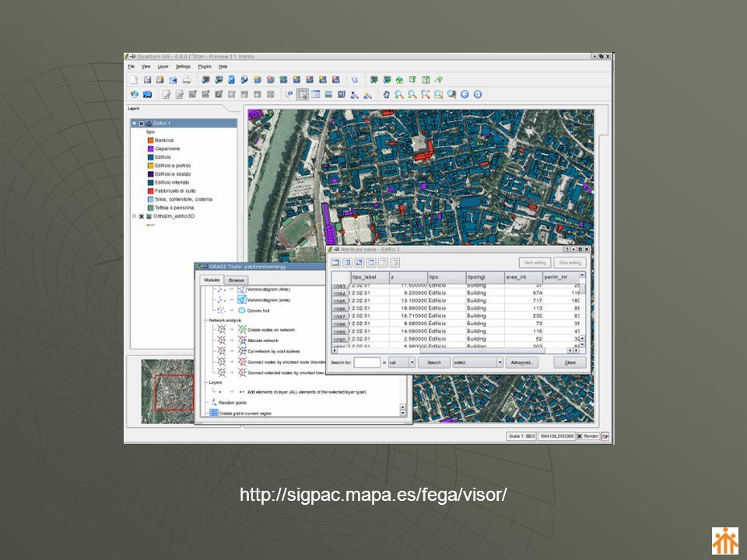Open the attribute table toolbar icon
Screen dimensions: 747x560
[315, 94]
